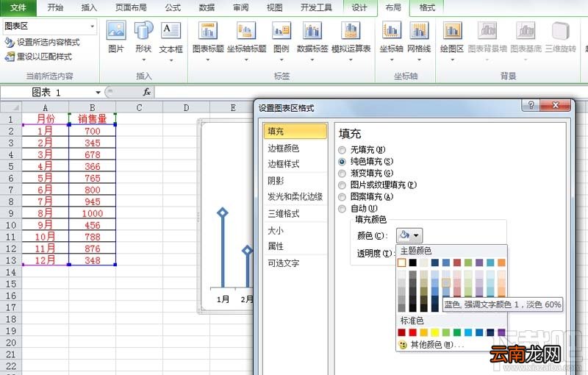Select 发光和柔化边缘 category
The image size is (588, 375).
coord(295,197)
